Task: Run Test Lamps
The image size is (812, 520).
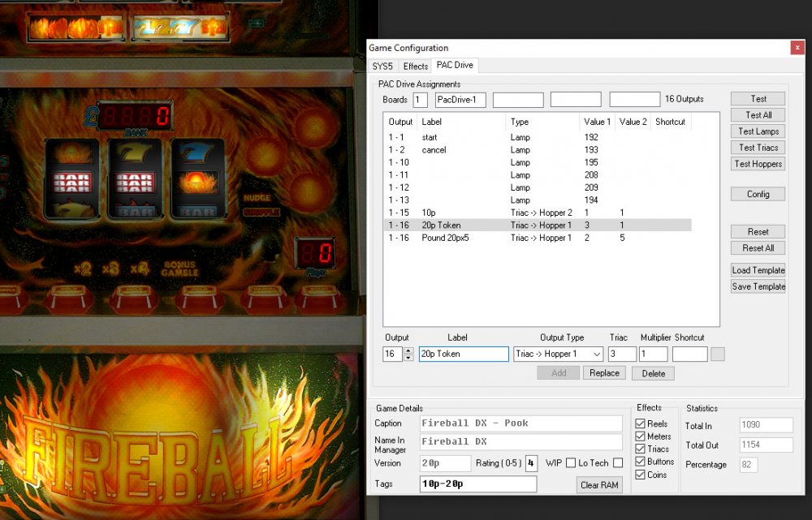Action: [758, 131]
